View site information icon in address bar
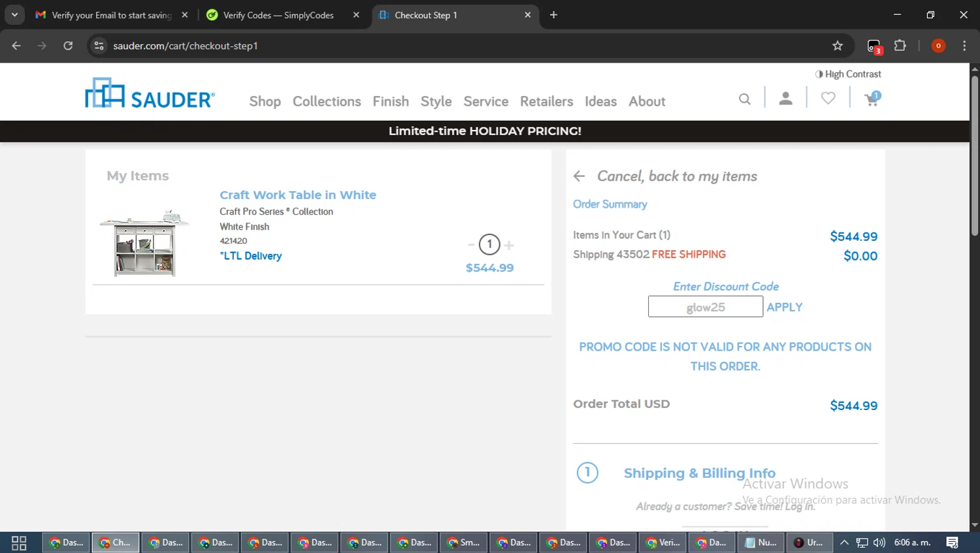The image size is (980, 553). pyautogui.click(x=99, y=46)
